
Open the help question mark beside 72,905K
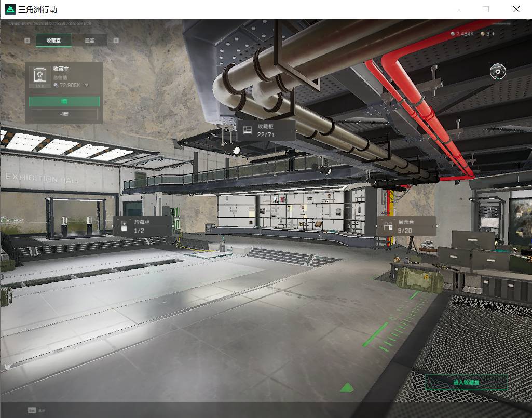coord(87,85)
